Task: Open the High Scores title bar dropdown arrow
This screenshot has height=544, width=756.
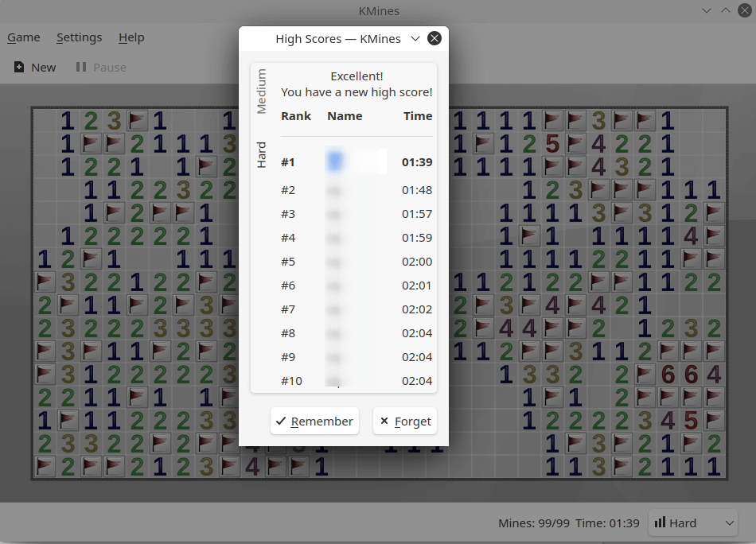Action: (x=415, y=38)
